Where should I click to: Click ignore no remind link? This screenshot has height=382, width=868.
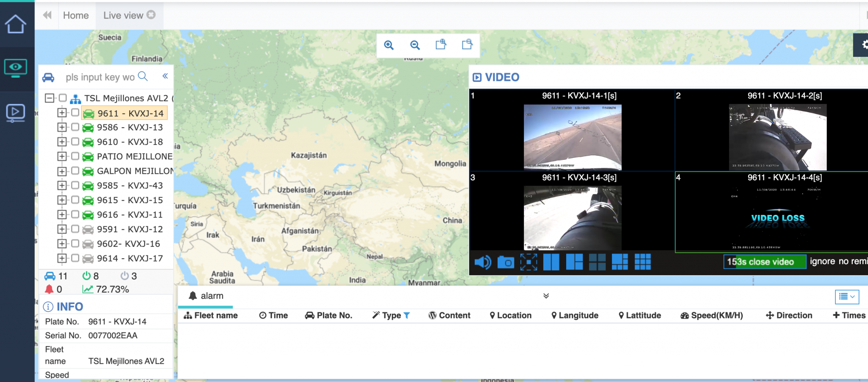tap(838, 261)
